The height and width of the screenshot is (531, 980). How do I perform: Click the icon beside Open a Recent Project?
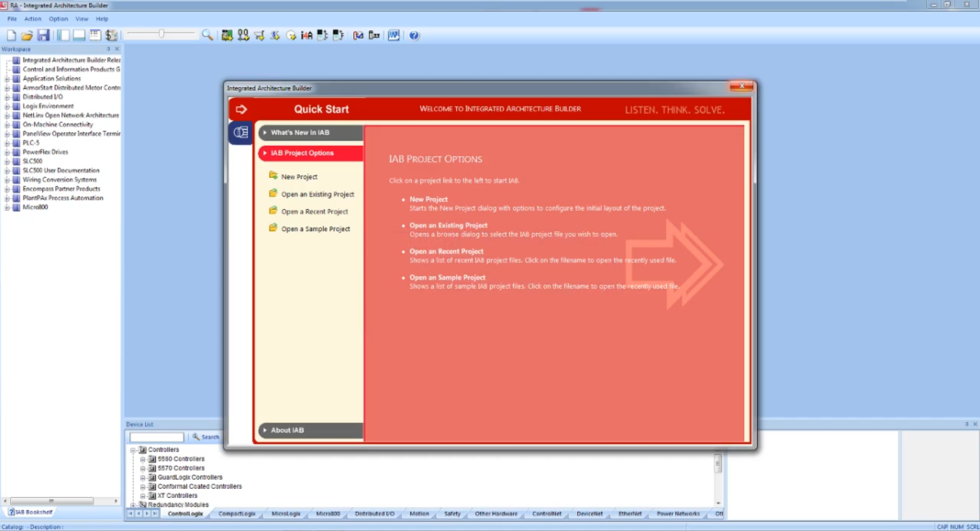pos(273,211)
